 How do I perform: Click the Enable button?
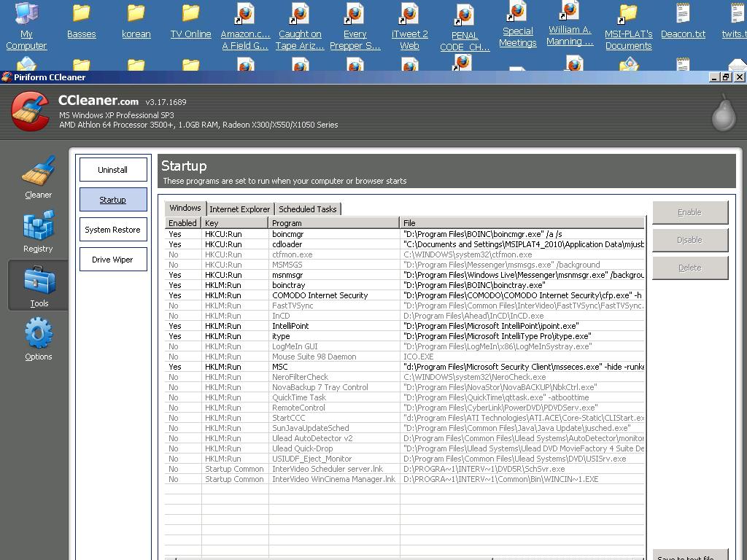click(690, 212)
